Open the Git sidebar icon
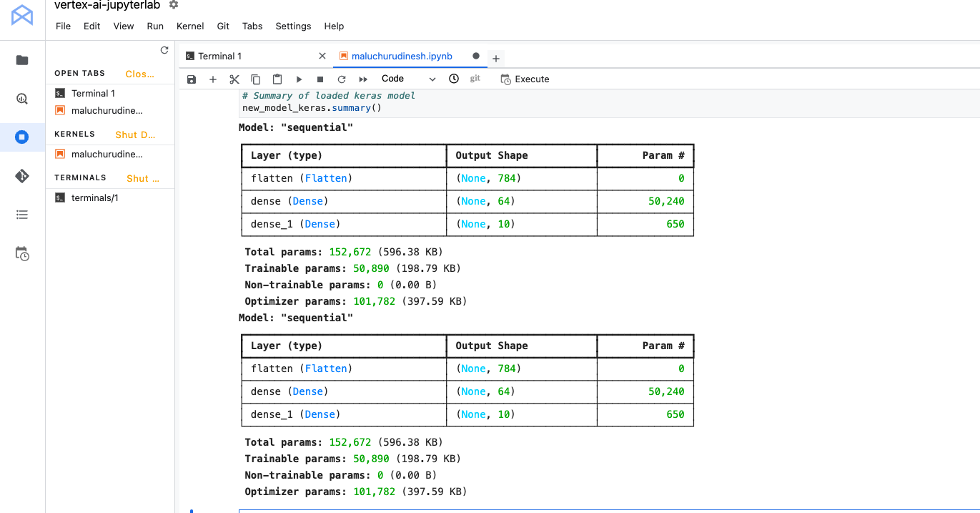The image size is (980, 513). [22, 176]
